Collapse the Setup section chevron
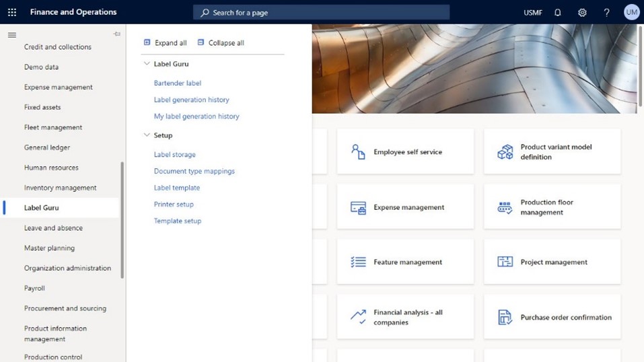The width and height of the screenshot is (644, 362). click(x=147, y=135)
